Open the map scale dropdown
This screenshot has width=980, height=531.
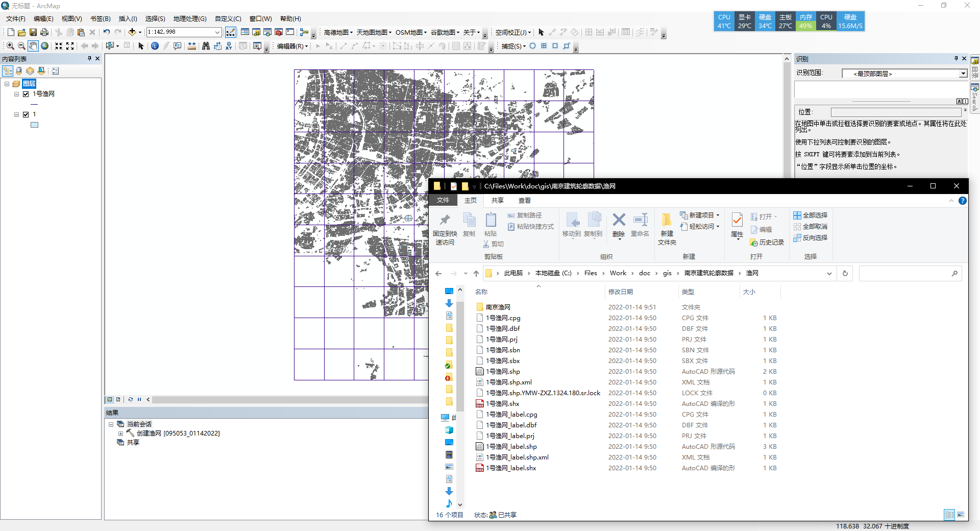(x=217, y=32)
